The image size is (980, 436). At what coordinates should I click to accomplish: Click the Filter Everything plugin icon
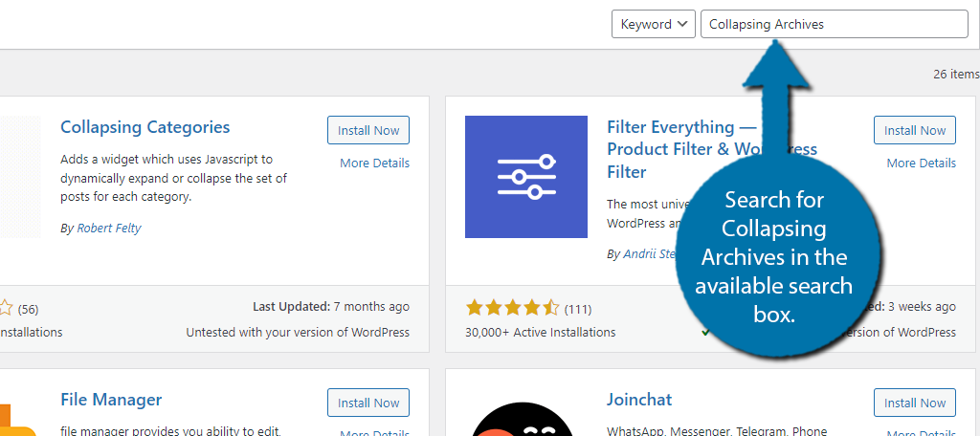click(x=526, y=177)
